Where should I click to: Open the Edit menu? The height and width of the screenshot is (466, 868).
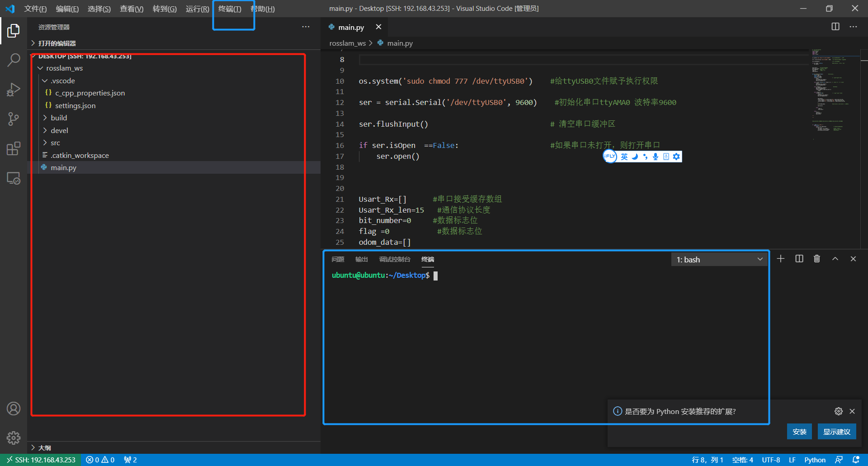click(x=67, y=9)
